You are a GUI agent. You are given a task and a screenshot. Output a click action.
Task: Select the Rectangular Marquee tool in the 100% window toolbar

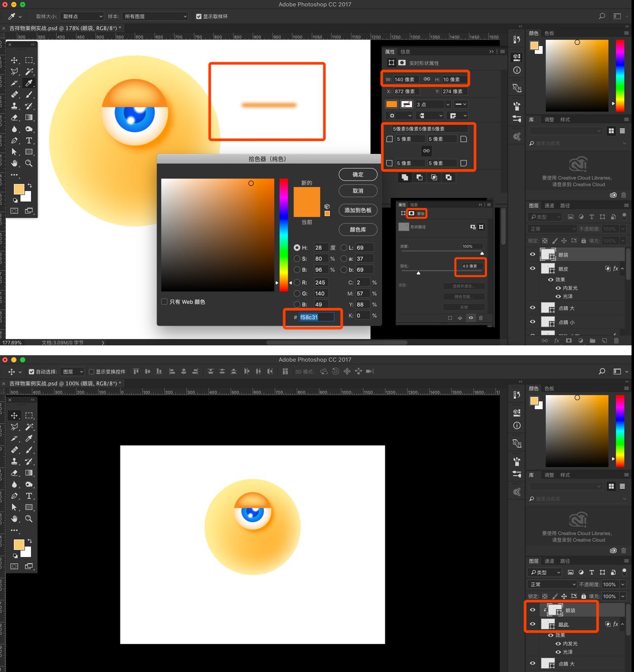[29, 415]
